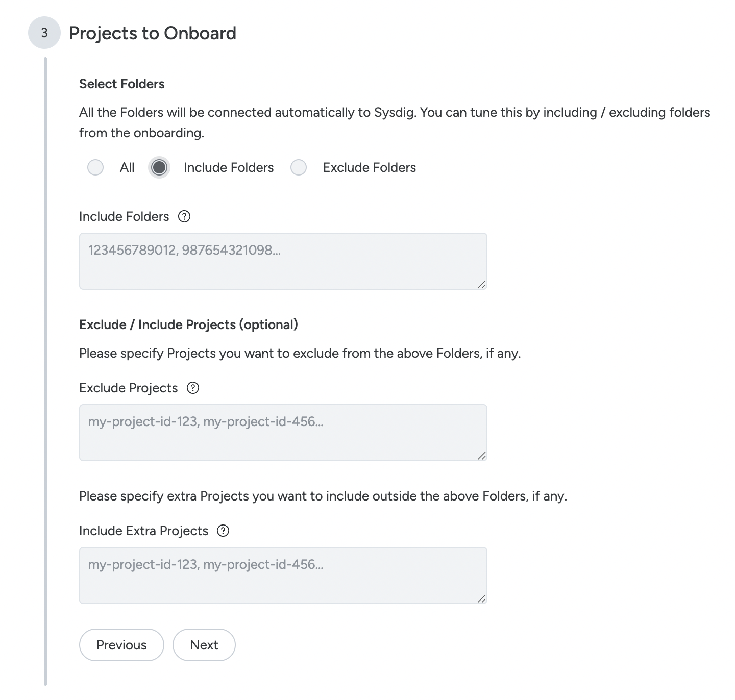Open help icon beside Exclude Projects label
The width and height of the screenshot is (735, 700).
(x=193, y=388)
